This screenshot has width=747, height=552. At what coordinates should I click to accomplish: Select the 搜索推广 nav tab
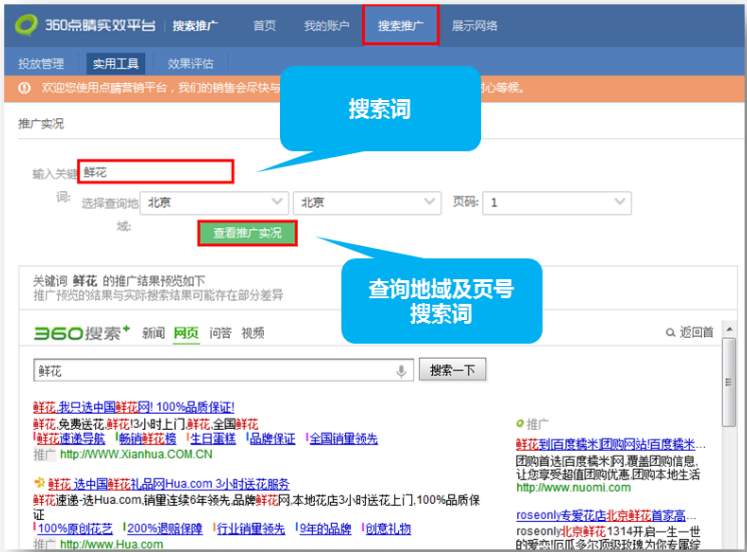[401, 25]
